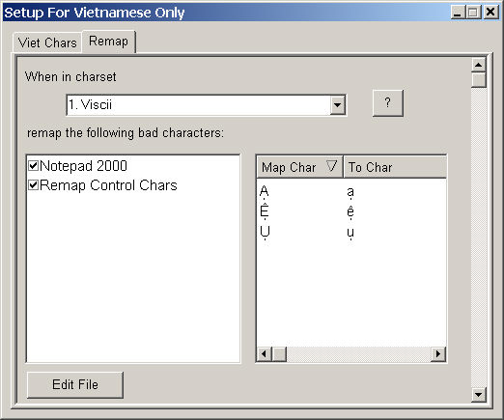Click the panel's vertical scrollbar up arrow
The image size is (504, 420).
pyautogui.click(x=479, y=65)
